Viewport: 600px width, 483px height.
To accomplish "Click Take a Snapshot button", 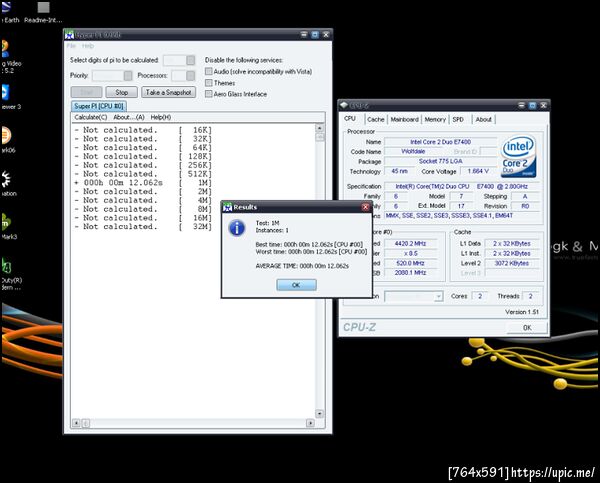I will [169, 92].
